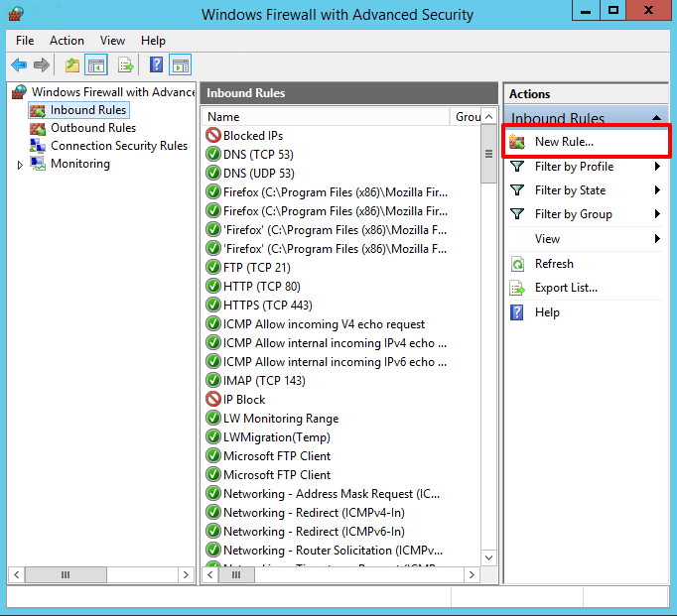Click the Refresh icon in Actions pane
Screen dimensions: 677x616
pyautogui.click(x=517, y=264)
